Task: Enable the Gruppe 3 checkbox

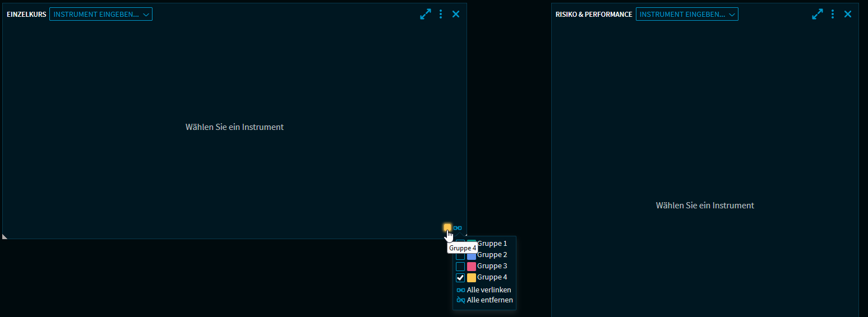Action: pos(460,267)
